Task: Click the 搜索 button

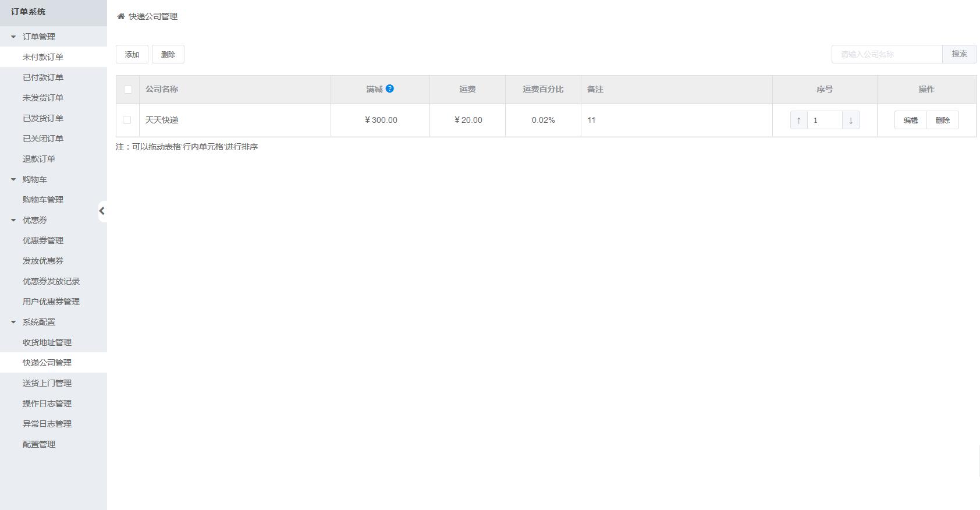Action: pyautogui.click(x=960, y=54)
